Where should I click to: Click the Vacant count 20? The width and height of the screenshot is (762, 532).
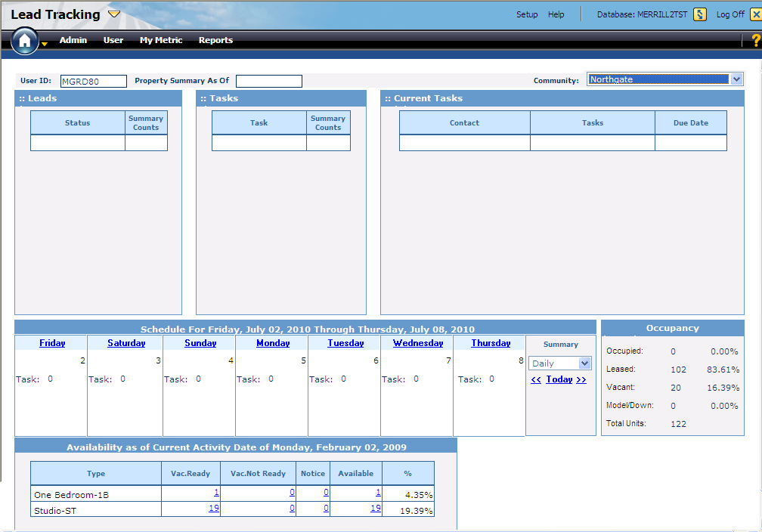tap(676, 388)
